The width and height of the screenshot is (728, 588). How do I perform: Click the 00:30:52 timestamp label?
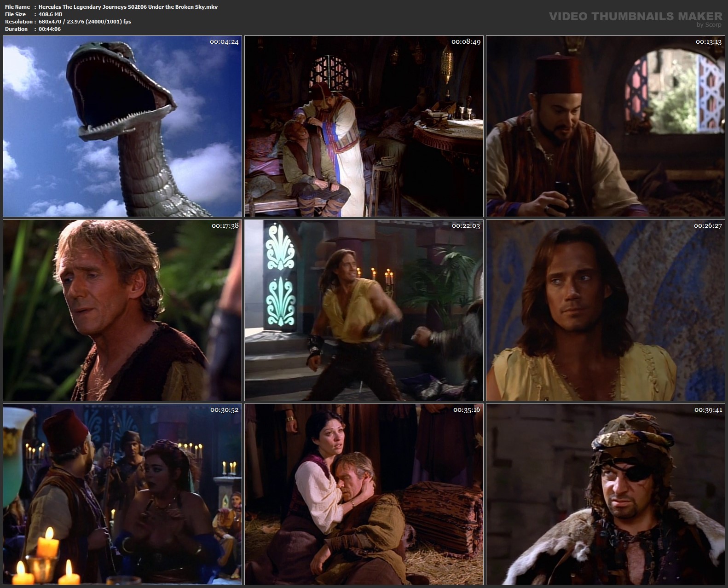(225, 410)
